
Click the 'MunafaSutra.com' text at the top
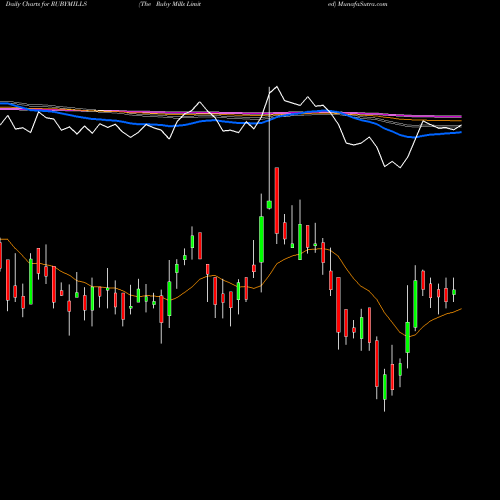(x=362, y=4)
